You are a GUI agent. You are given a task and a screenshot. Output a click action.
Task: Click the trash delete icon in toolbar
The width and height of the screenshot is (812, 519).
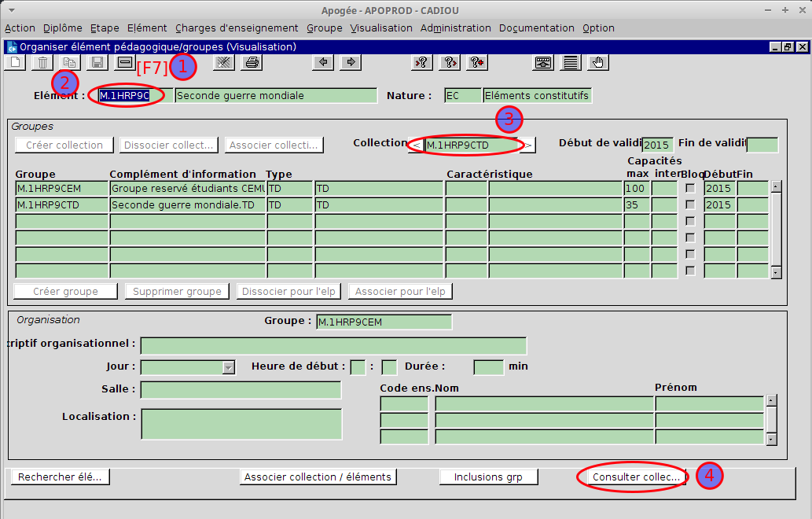pyautogui.click(x=44, y=63)
